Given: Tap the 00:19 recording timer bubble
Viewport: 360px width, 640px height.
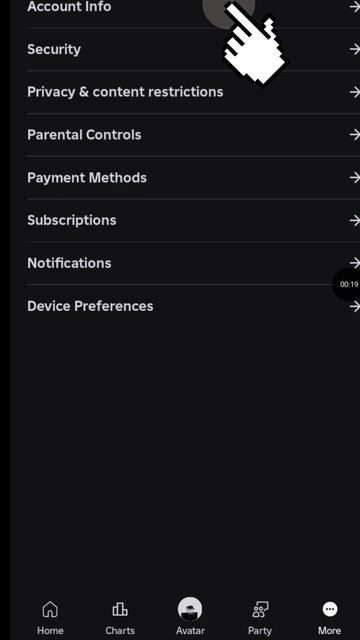Looking at the screenshot, I should coord(347,284).
